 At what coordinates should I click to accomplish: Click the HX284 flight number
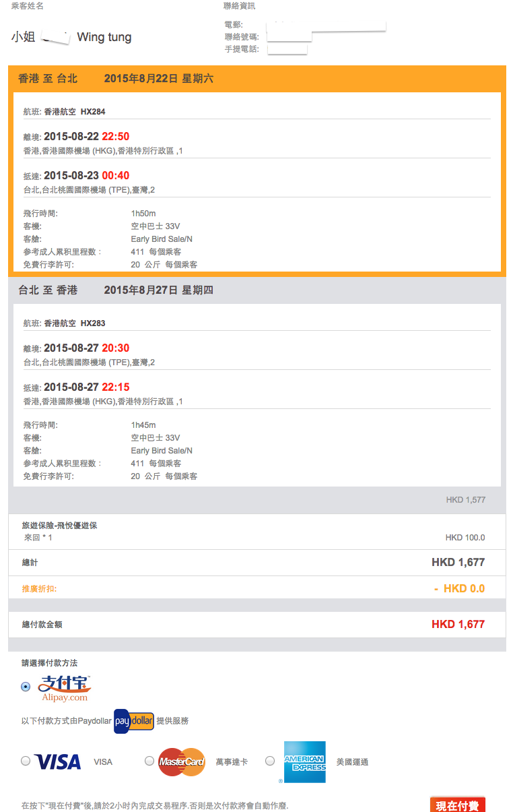93,112
